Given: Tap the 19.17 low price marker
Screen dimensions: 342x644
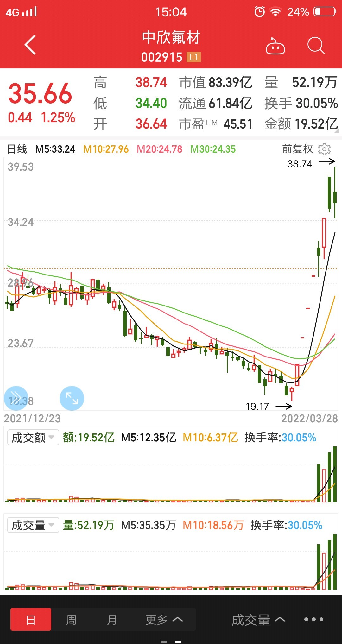Looking at the screenshot, I should (x=257, y=406).
